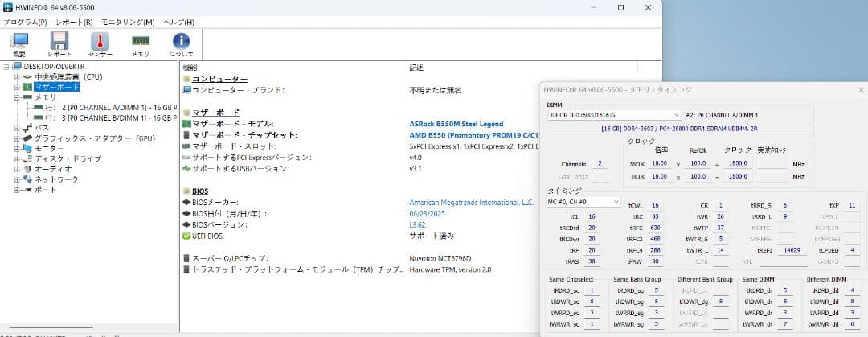Click the 機能 column header
868x337 pixels.
190,67
